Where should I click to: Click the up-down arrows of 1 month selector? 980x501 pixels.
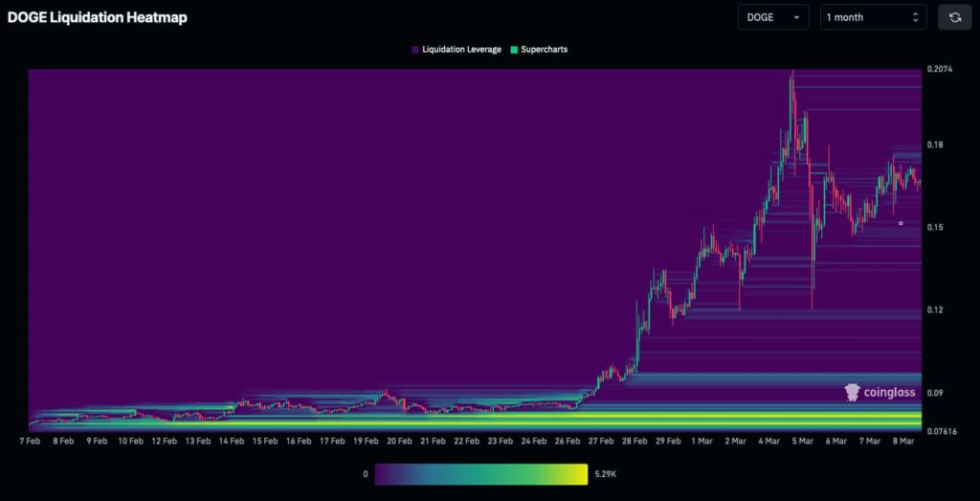915,17
